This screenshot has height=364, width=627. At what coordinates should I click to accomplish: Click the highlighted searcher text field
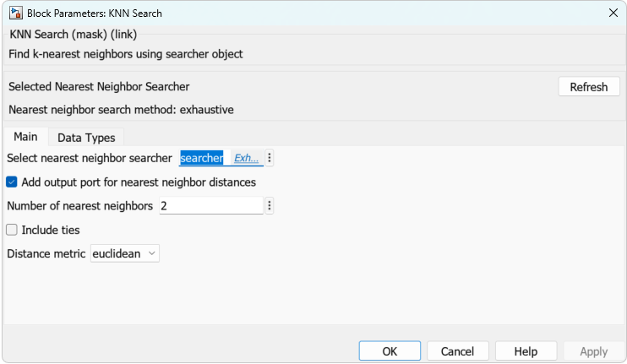[202, 158]
